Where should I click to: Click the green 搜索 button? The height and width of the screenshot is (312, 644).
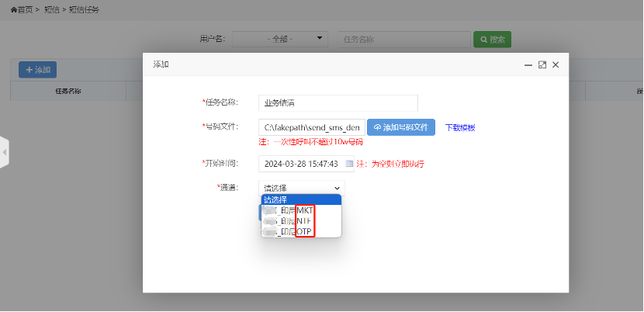coord(492,39)
